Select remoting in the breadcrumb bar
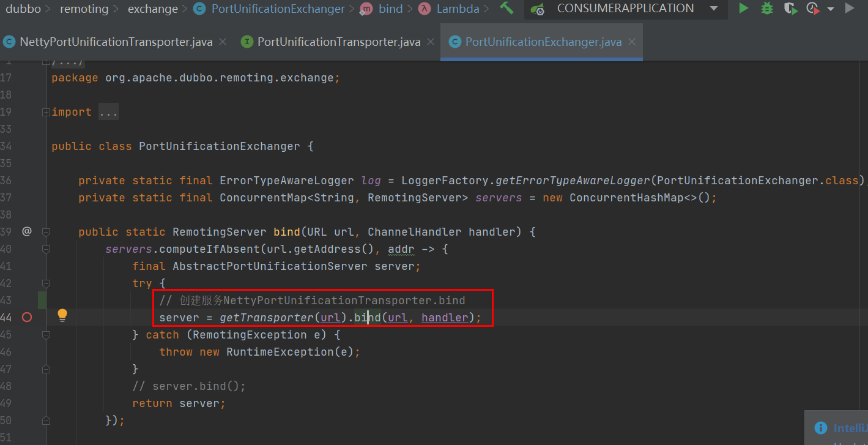 pos(84,9)
